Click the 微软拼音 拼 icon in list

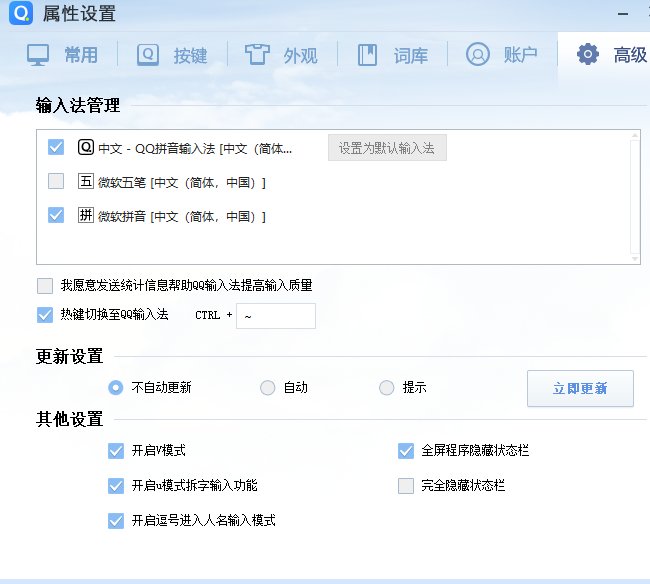click(x=85, y=215)
